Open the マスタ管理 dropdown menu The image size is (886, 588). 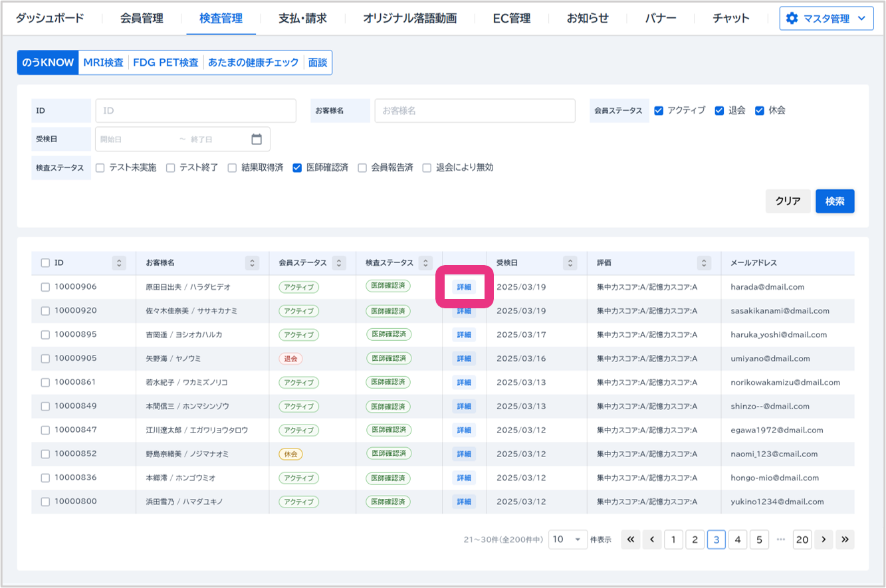click(x=826, y=19)
